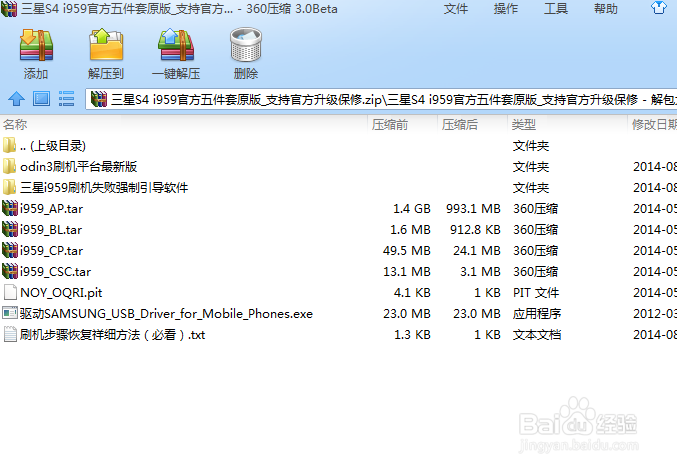Click the 13.1 MB size cell

coord(407,272)
